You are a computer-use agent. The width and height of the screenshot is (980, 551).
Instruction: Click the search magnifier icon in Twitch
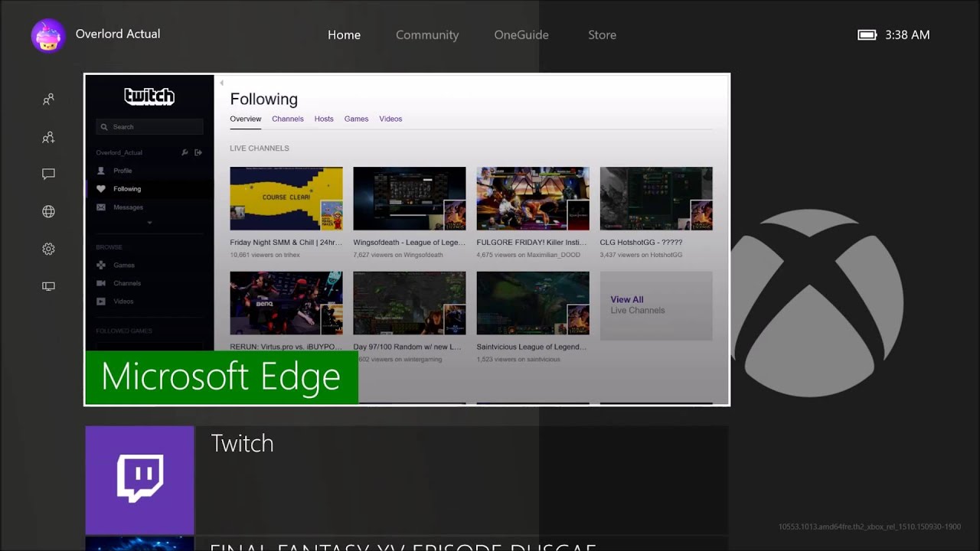click(104, 127)
